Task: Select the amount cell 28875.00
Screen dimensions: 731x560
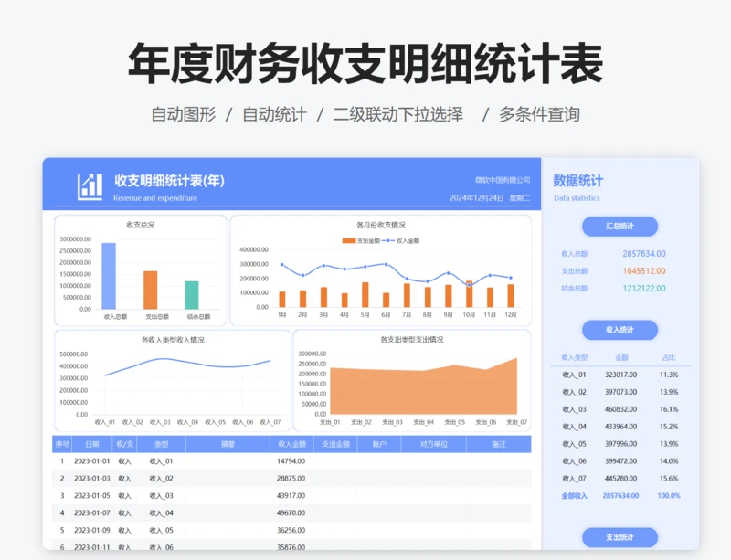Action: point(291,479)
